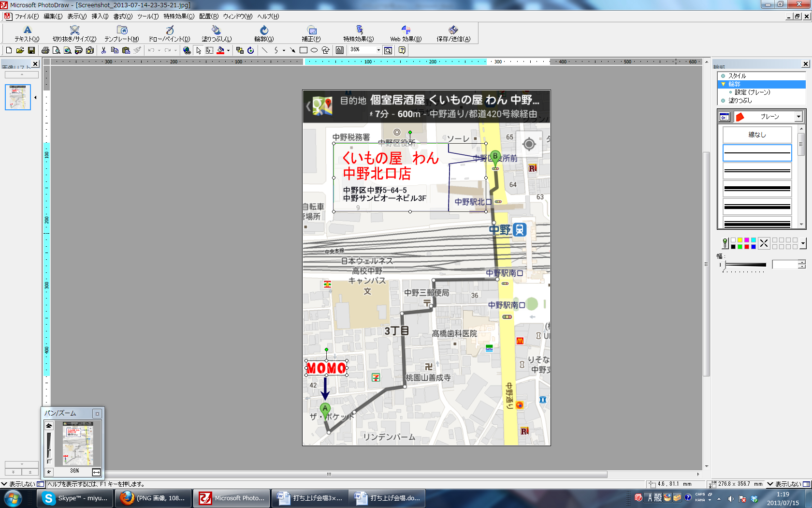This screenshot has height=508, width=812.
Task: Close the パン/ズーム panel
Action: tap(97, 414)
